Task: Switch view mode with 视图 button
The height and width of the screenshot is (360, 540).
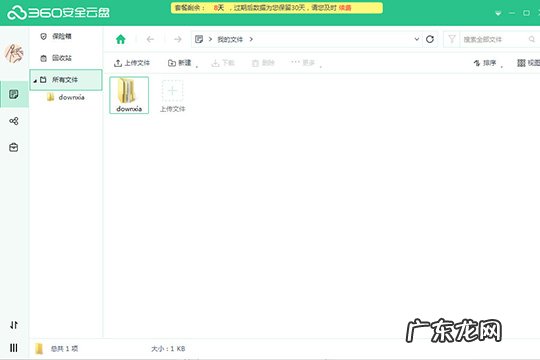Action: 528,63
